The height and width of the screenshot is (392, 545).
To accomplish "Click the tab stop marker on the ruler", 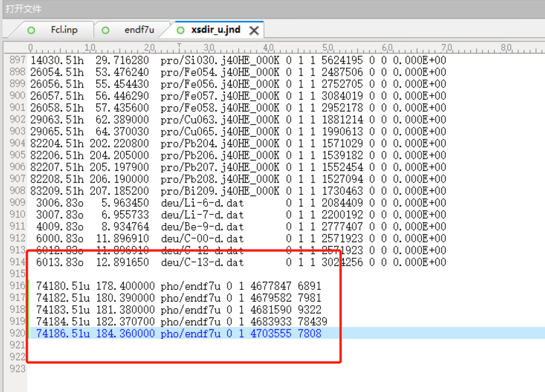I will (179, 46).
